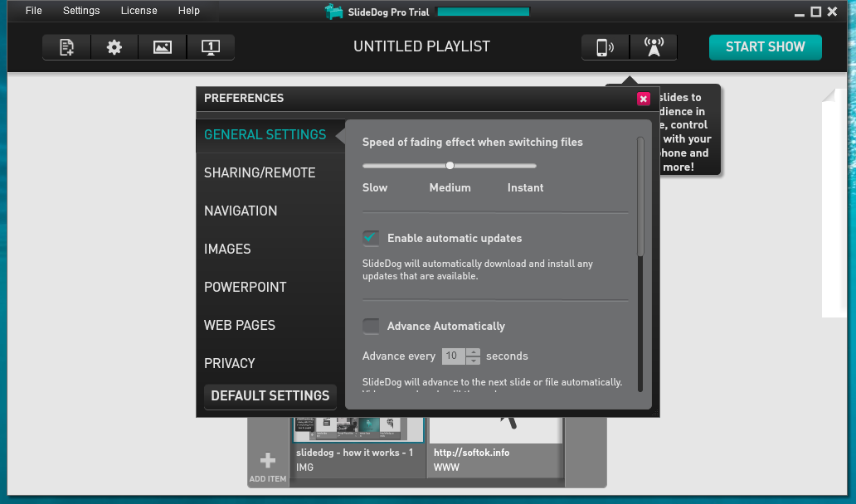Click the live sharing broadcast icon

[654, 47]
